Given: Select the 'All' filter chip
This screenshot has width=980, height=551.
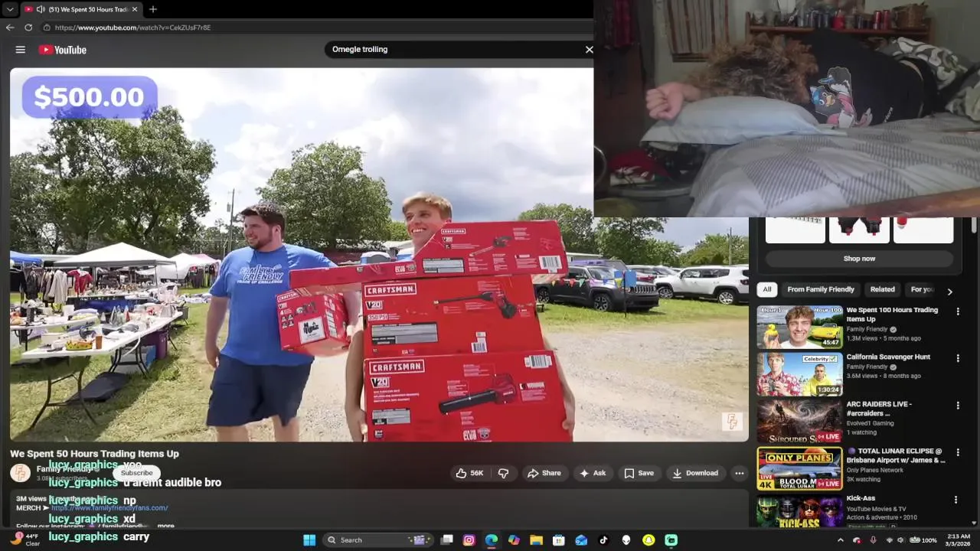Looking at the screenshot, I should tap(767, 289).
